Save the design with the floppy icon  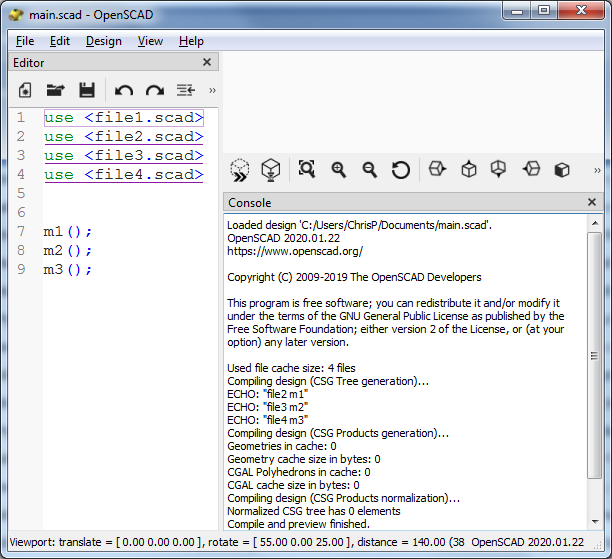coord(86,90)
